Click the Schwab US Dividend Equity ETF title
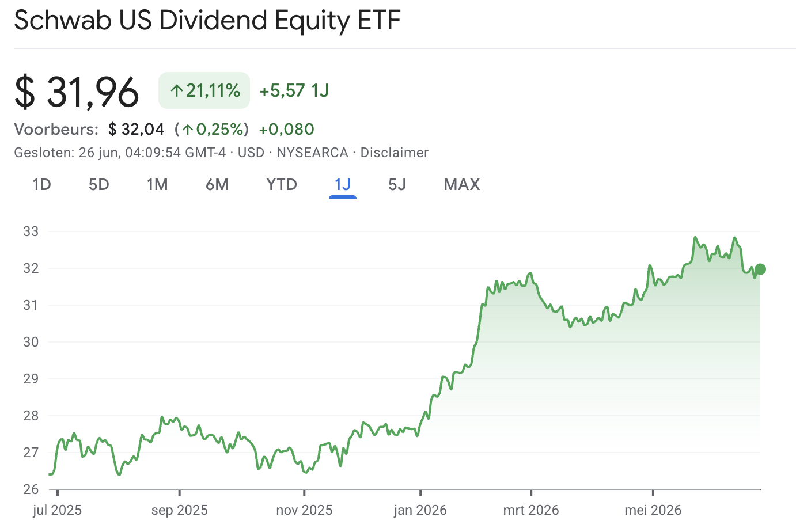796x532 pixels. click(207, 21)
